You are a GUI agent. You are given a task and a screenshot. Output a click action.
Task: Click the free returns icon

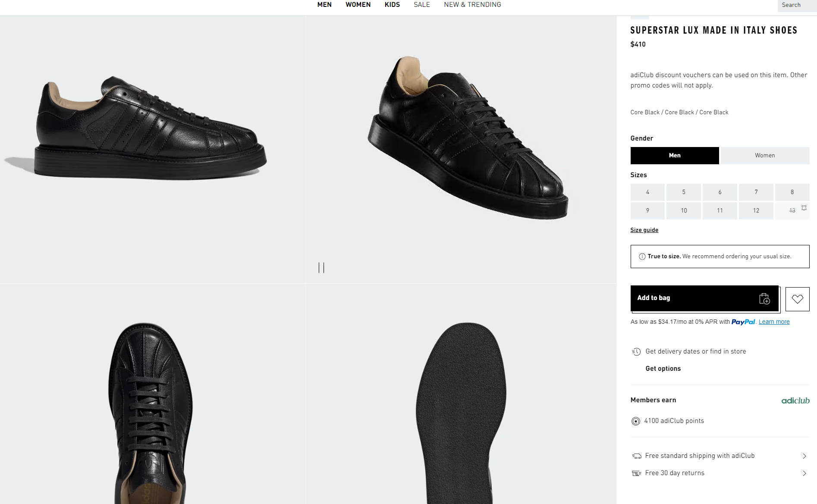(636, 473)
